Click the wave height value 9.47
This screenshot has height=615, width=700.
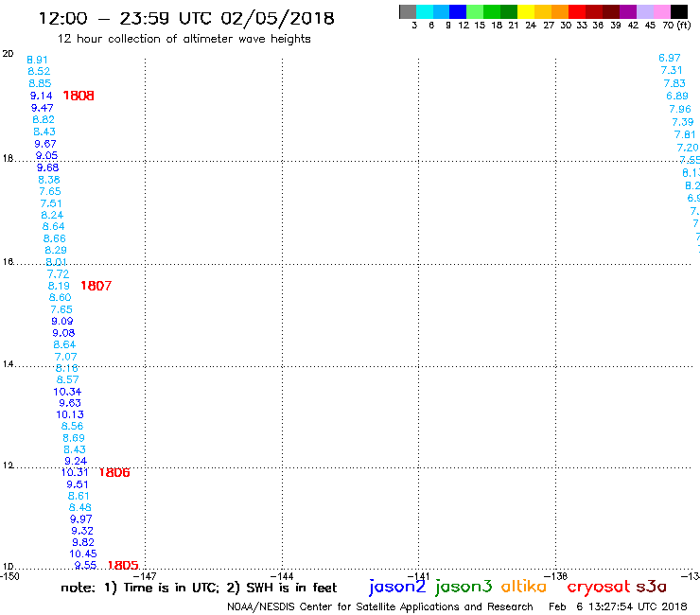tap(42, 108)
